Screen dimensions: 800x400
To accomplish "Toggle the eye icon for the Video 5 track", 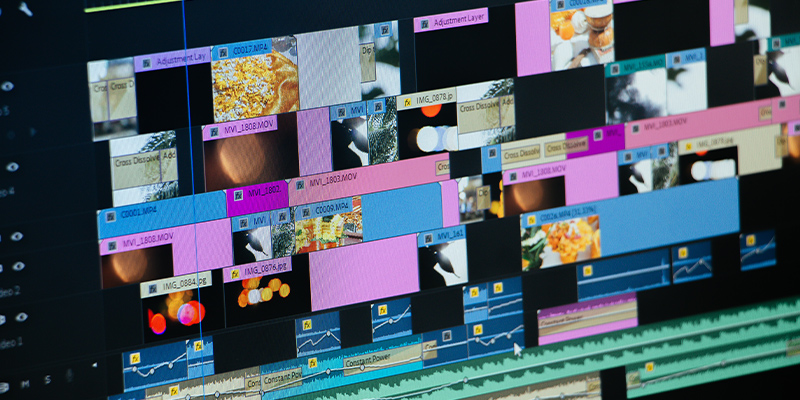I will [7, 86].
